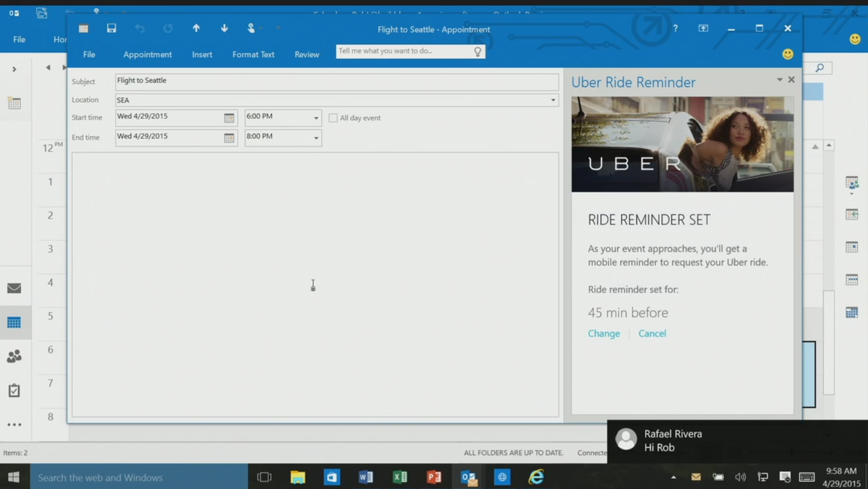Click the small calendar icon under the folder pane arrow
The width and height of the screenshot is (868, 489).
pos(14,103)
